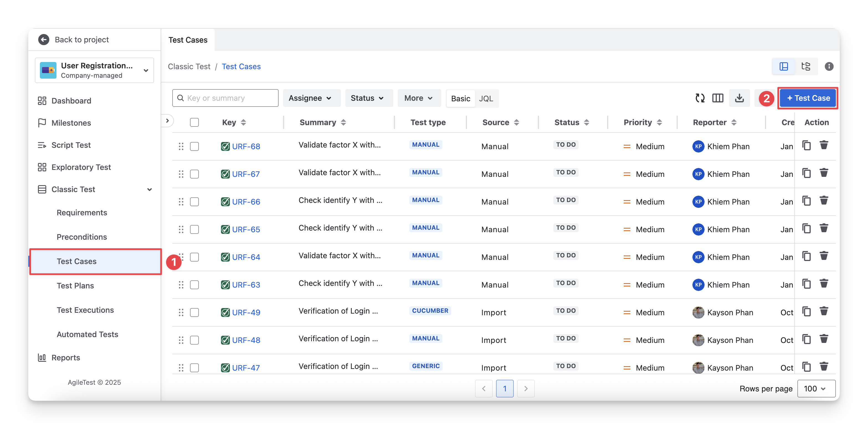Screen dimensions: 868x429
Task: Check the checkbox for URF-67 row
Action: [194, 174]
